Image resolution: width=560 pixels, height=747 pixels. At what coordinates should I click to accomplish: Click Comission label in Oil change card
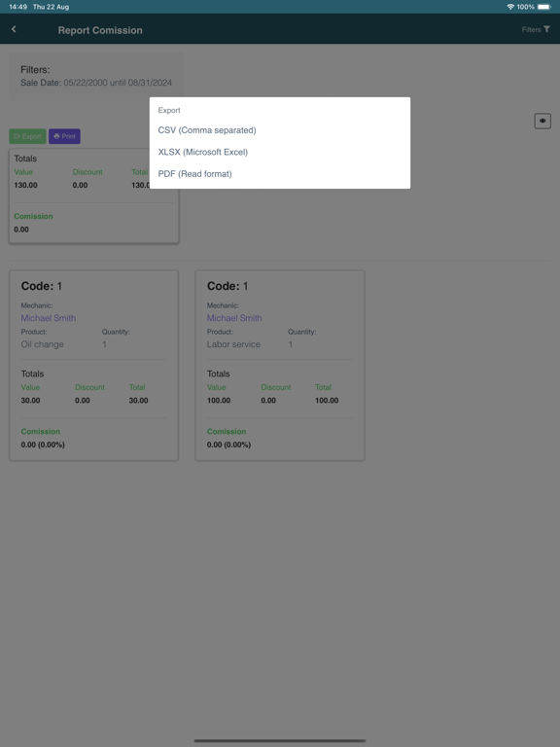tap(41, 431)
